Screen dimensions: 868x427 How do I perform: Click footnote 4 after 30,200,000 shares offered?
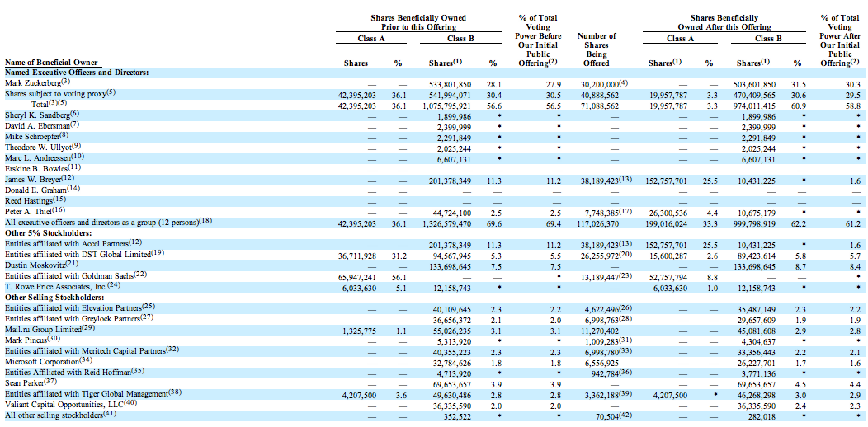click(625, 82)
